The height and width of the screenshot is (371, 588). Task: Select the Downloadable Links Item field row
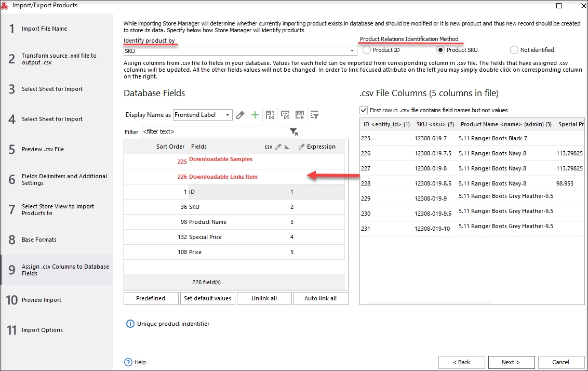[x=234, y=177]
